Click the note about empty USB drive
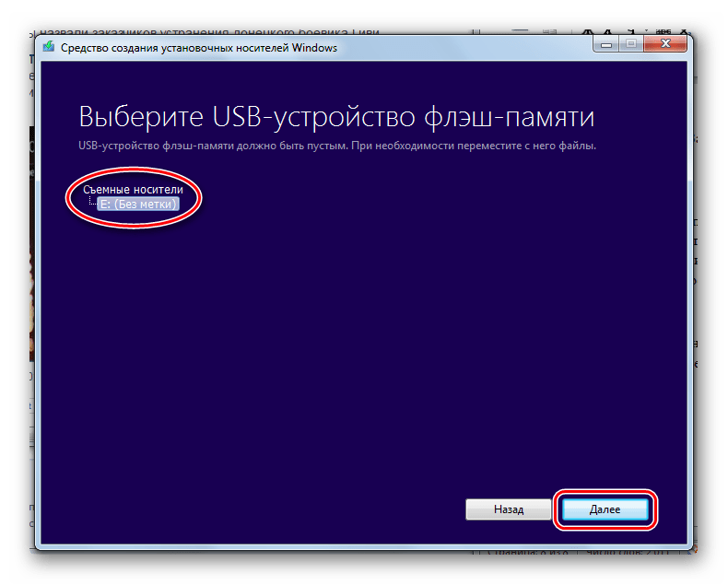 337,146
